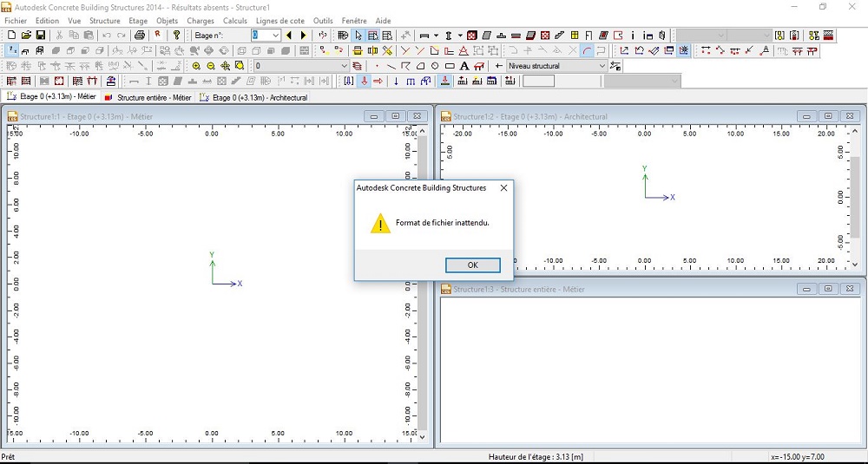This screenshot has height=464, width=868.
Task: Click the Pan view icon
Action: tap(226, 66)
